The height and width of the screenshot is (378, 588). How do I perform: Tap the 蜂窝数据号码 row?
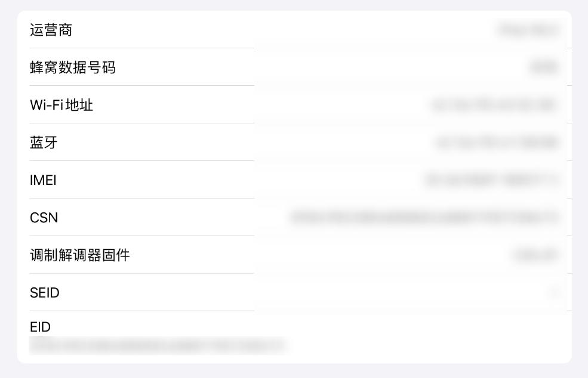click(294, 67)
